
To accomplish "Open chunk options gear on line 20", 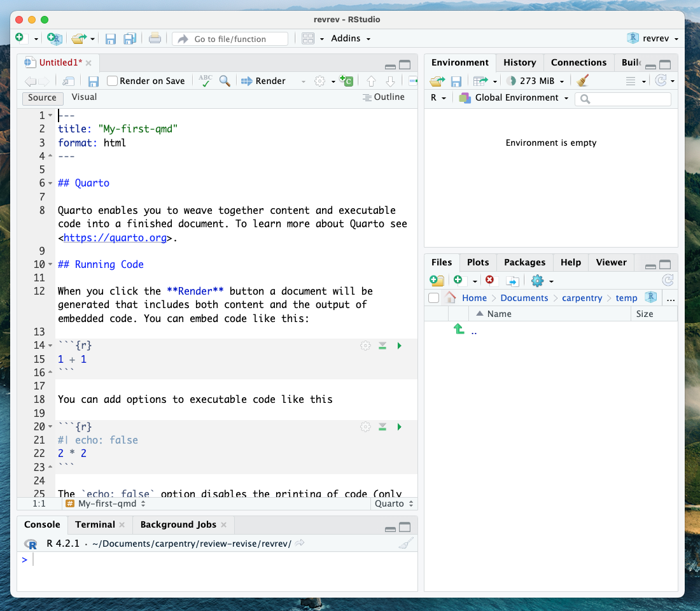I will (x=366, y=427).
